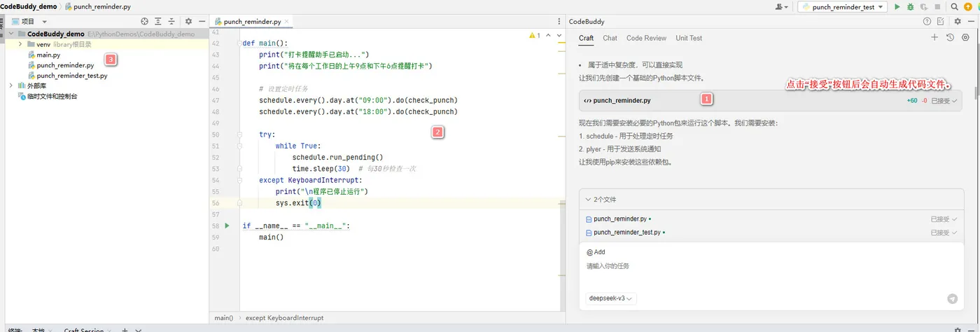Image resolution: width=980 pixels, height=332 pixels.
Task: Open the Code Review tab
Action: 646,38
